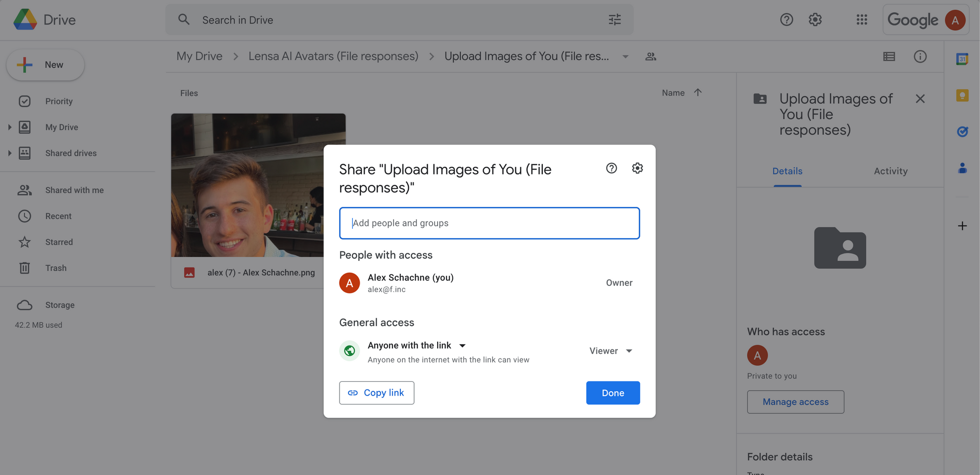
Task: Click Alex Schachne's avatar in the dialog
Action: pyautogui.click(x=349, y=283)
